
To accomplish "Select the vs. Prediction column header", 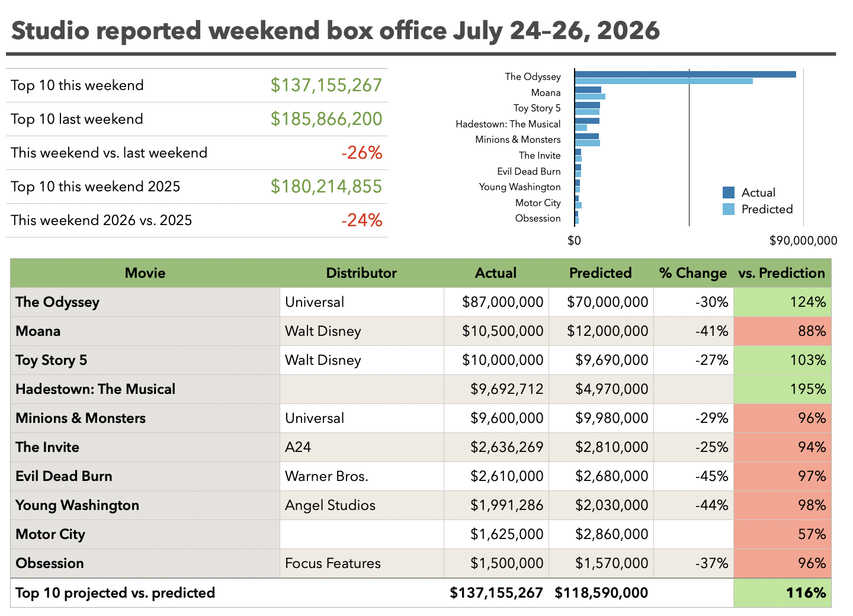I will tap(782, 273).
